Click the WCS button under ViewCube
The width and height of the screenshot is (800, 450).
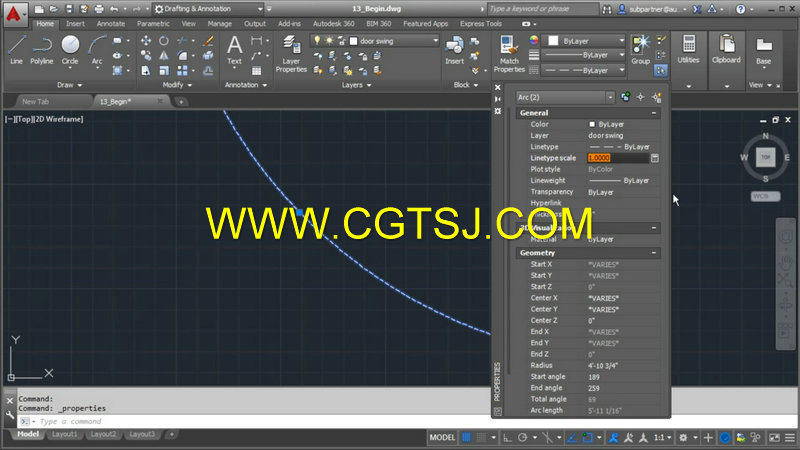click(765, 196)
